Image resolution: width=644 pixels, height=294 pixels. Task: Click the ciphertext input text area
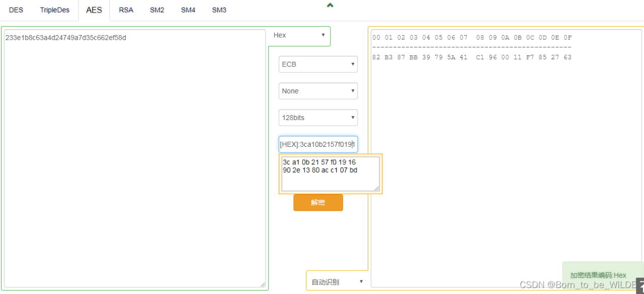134,158
